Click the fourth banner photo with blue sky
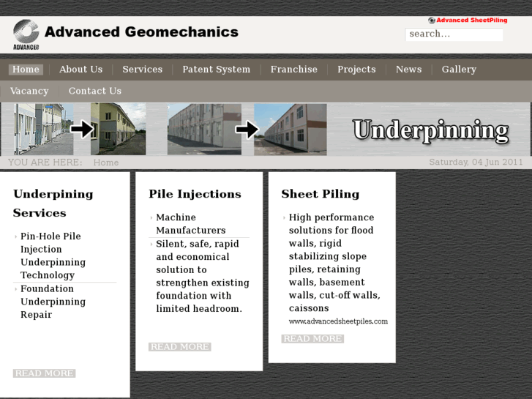This screenshot has width=532, height=399. click(291, 130)
